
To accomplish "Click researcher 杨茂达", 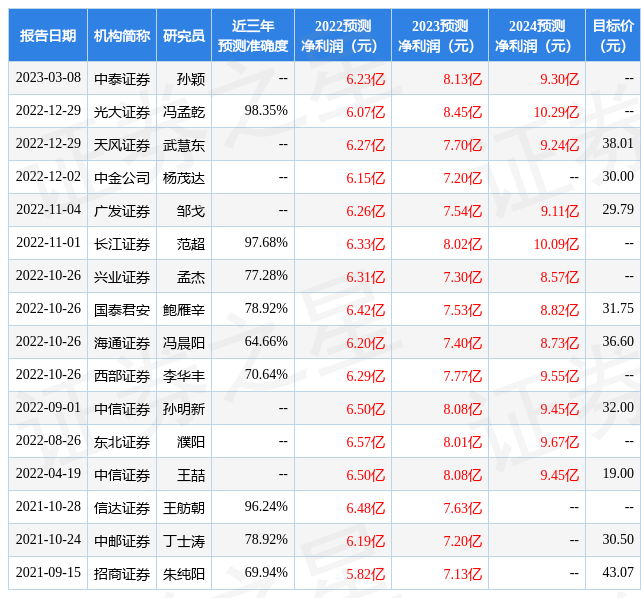I will 184,178.
